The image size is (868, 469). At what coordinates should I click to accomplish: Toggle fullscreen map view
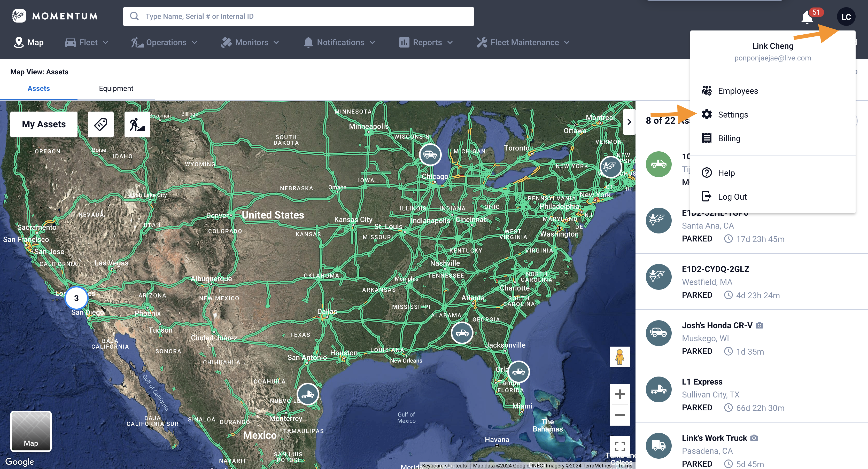(620, 446)
